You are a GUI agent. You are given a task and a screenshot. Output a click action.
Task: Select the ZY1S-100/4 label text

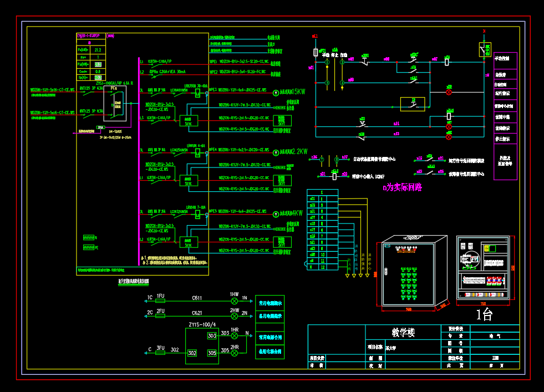click(202, 325)
